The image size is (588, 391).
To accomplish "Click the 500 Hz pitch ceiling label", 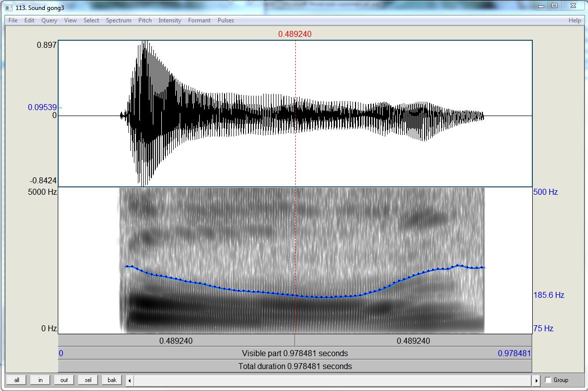I will coord(545,192).
